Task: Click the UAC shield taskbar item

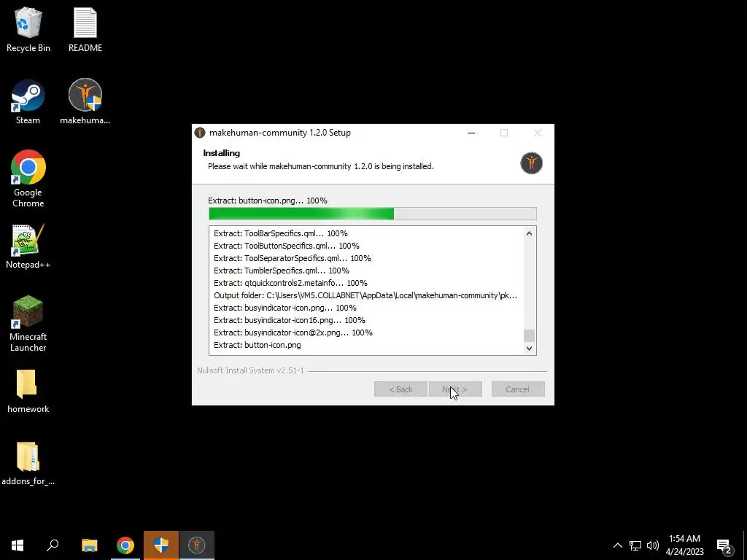Action: click(x=161, y=545)
